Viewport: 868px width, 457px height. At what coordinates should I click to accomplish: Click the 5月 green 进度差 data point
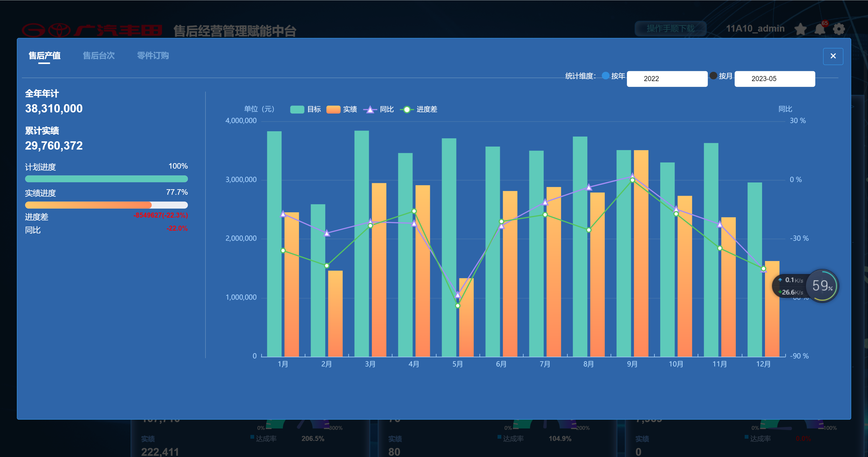457,306
